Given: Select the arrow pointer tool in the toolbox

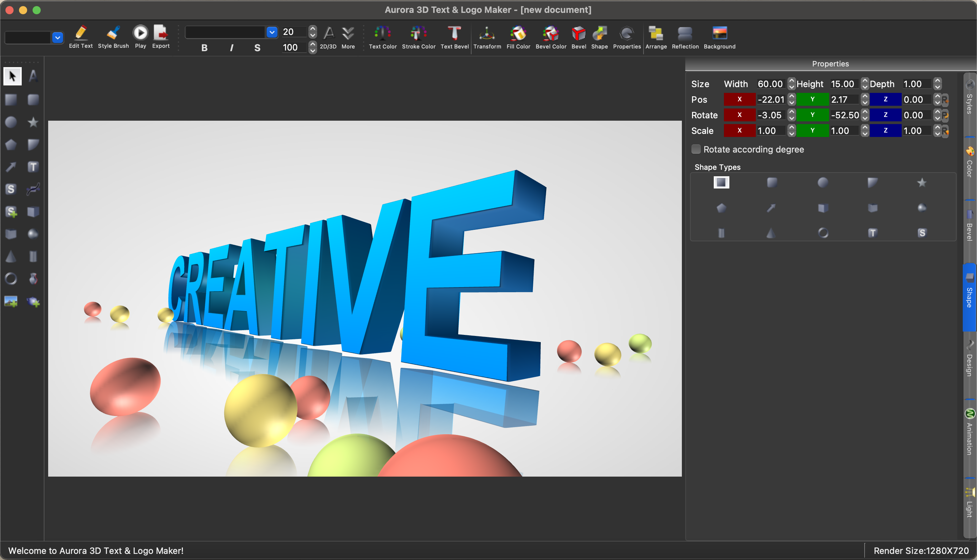Looking at the screenshot, I should 12,76.
